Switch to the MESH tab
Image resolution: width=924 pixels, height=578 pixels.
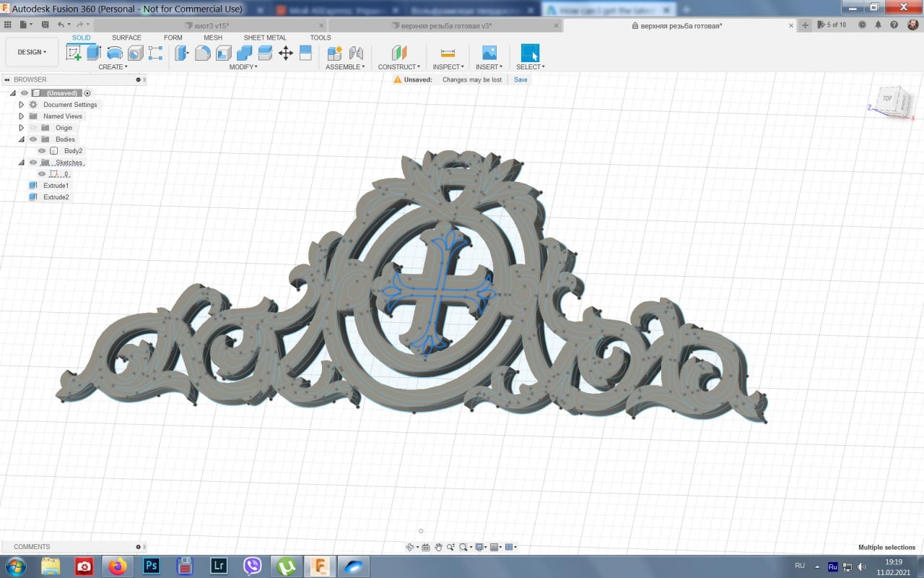[x=213, y=38]
